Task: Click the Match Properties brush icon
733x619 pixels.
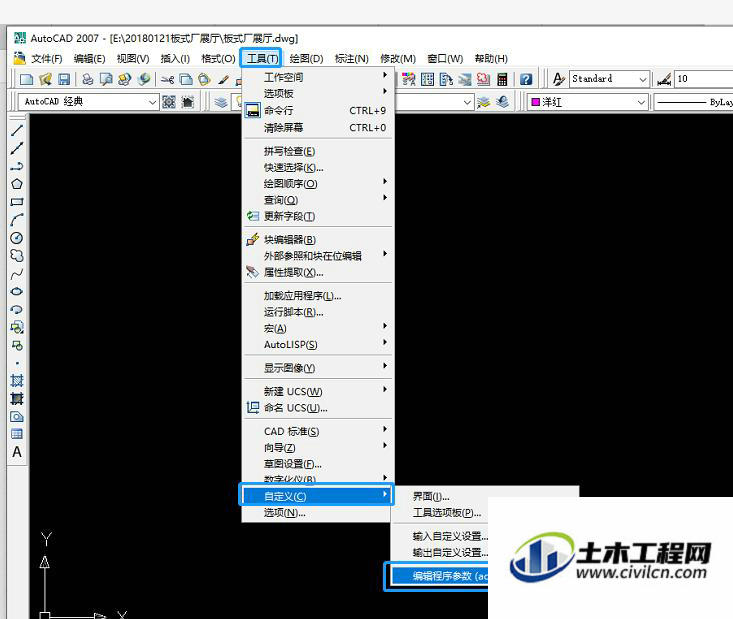Action: click(x=223, y=79)
